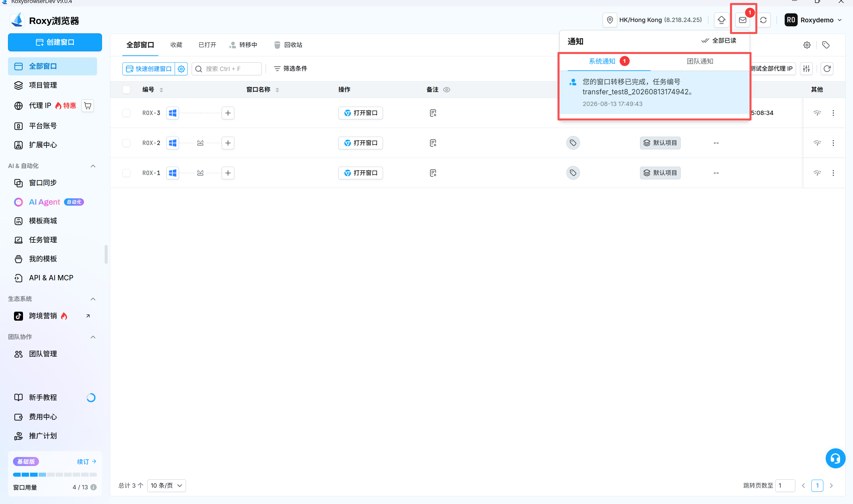Click the table refresh icon
853x504 pixels.
point(827,69)
